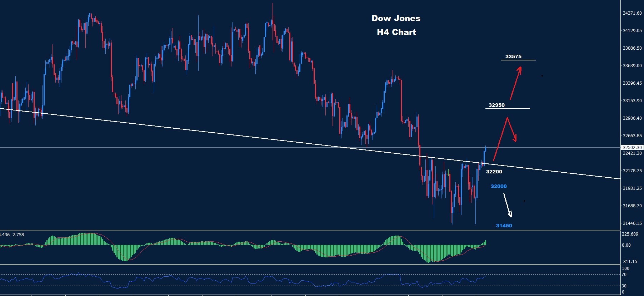Select the Dow Jones title text
Image resolution: width=644 pixels, height=296 pixels.
pos(396,18)
